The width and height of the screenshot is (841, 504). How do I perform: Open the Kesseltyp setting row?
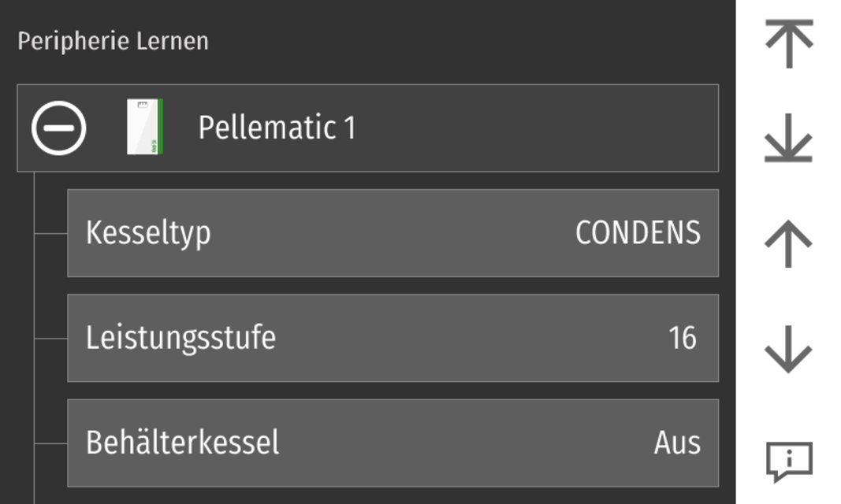pos(393,233)
